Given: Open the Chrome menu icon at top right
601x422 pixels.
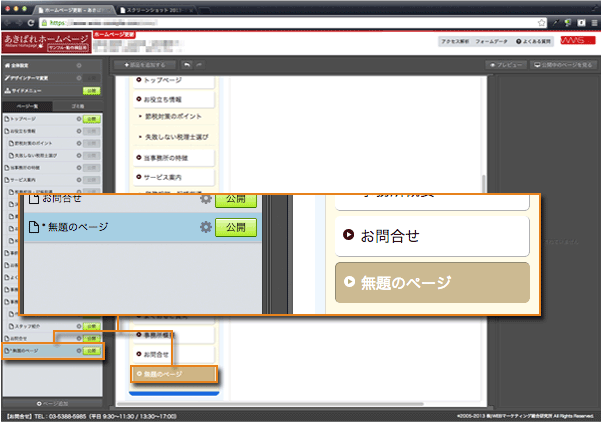Looking at the screenshot, I should click(592, 22).
